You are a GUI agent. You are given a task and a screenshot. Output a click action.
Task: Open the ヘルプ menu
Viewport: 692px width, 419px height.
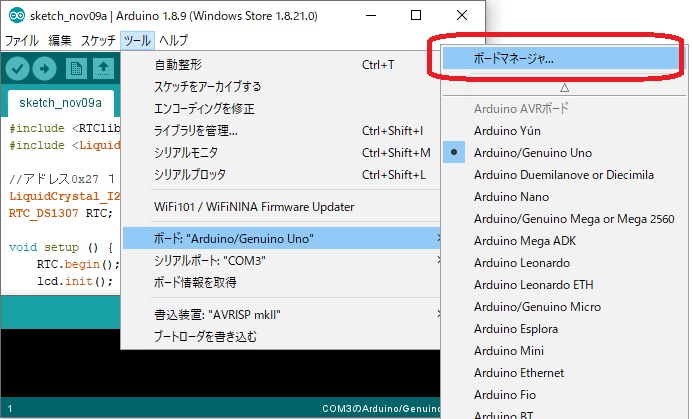(x=173, y=41)
